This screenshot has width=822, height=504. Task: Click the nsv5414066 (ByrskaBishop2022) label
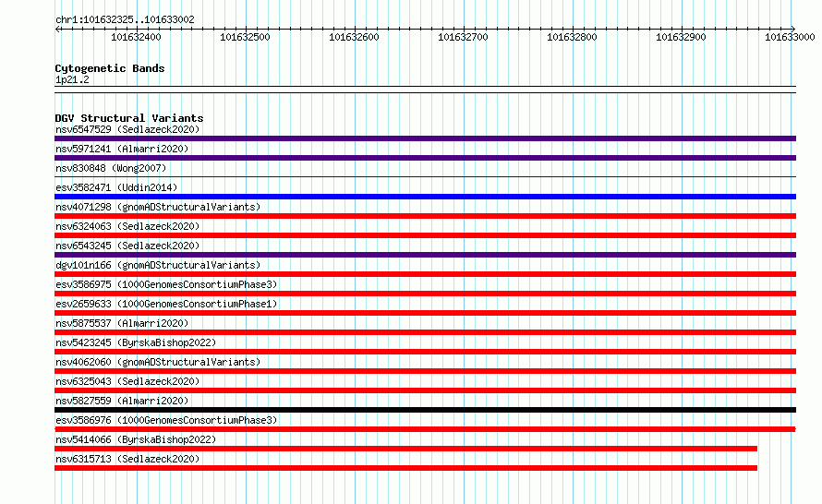[136, 439]
